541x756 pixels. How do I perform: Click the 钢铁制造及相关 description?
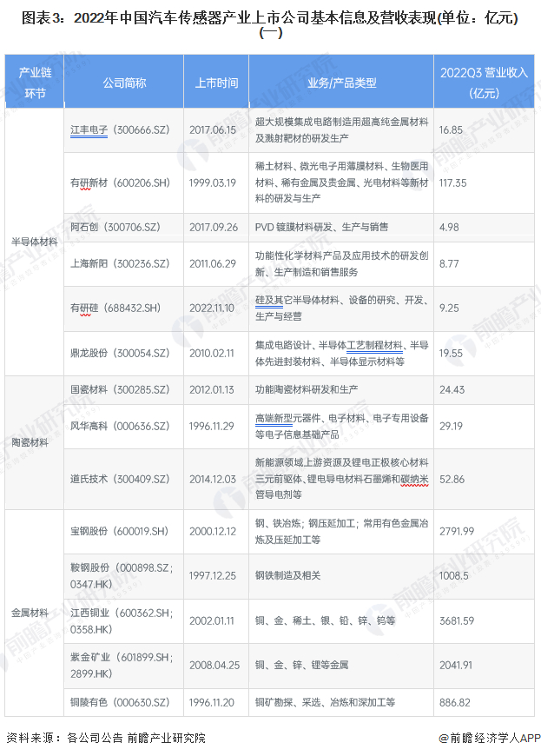[x=287, y=576]
